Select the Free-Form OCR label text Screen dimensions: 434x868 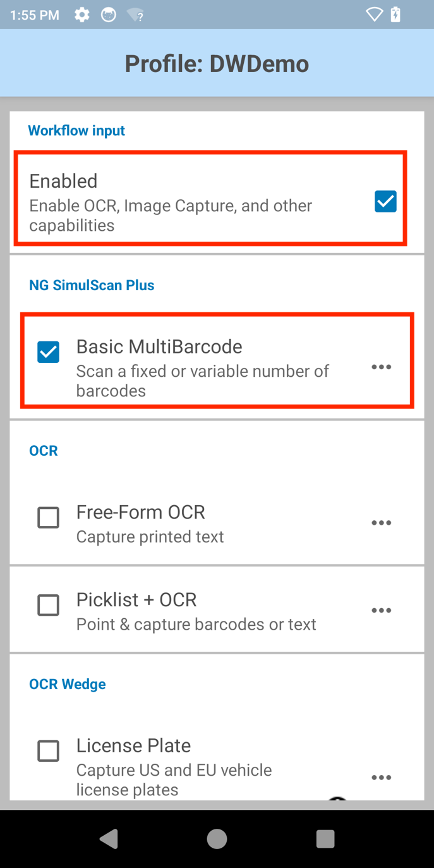140,512
